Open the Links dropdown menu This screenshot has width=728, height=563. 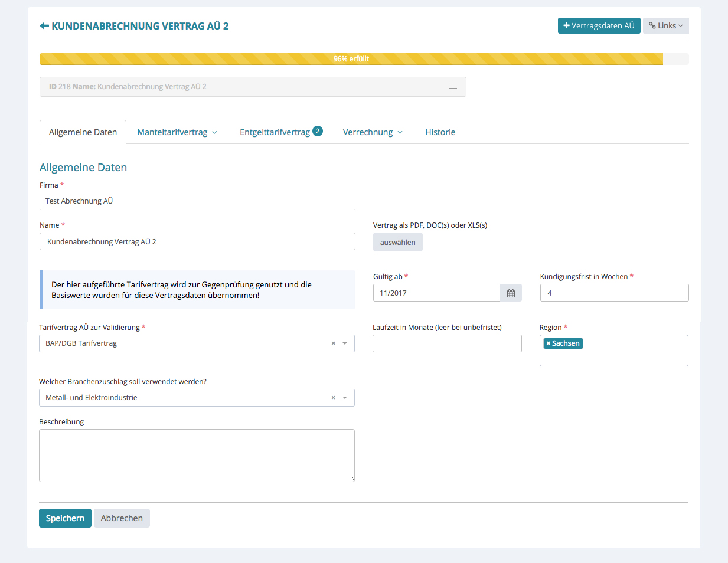(665, 26)
